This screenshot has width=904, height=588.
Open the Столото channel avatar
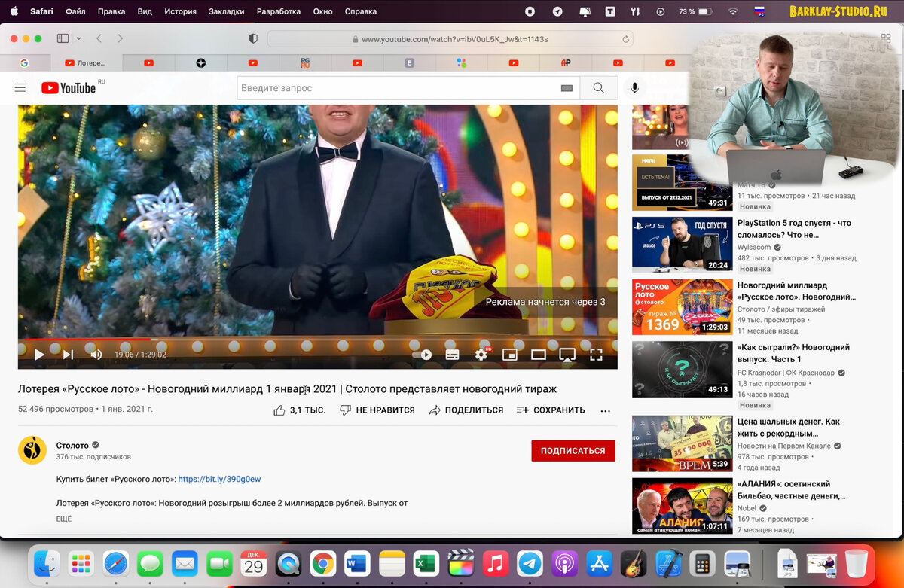tap(32, 450)
